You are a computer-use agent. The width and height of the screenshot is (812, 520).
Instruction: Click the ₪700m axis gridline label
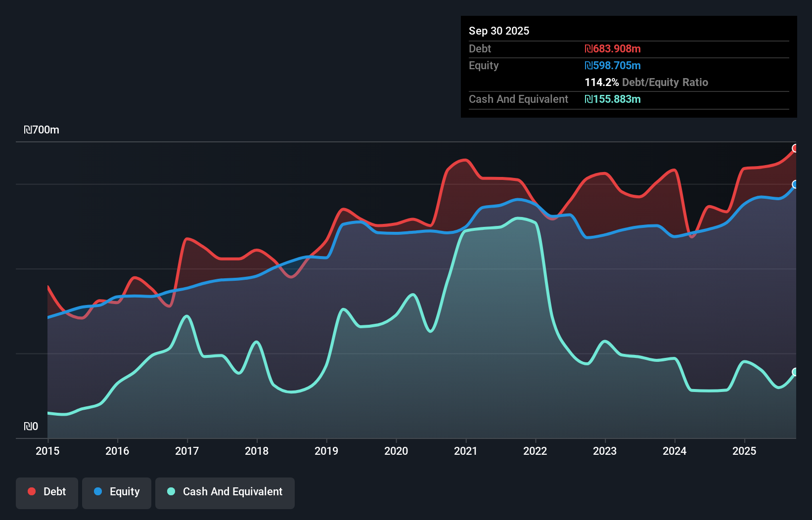pyautogui.click(x=42, y=130)
